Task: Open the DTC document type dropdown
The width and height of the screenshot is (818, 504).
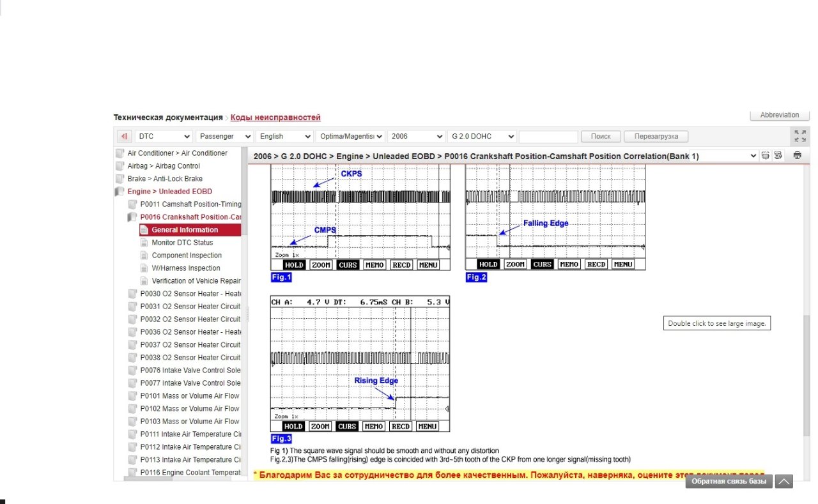Action: point(164,137)
